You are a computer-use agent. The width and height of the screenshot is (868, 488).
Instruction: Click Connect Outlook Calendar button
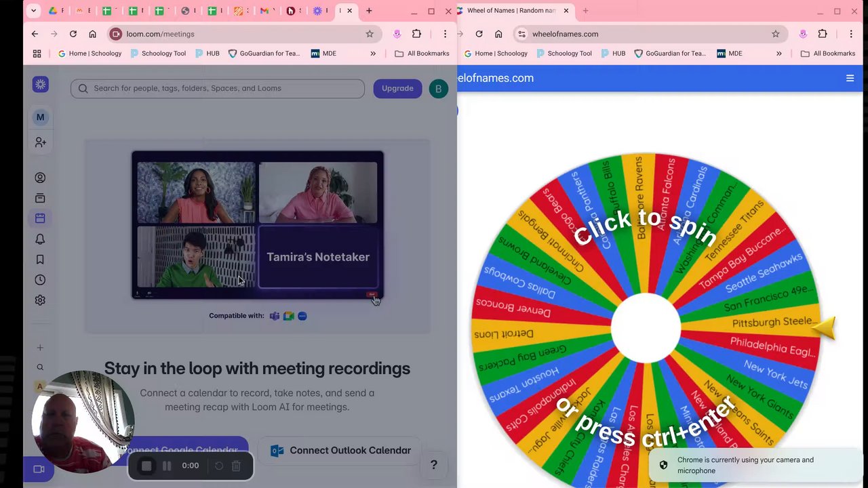[340, 451]
